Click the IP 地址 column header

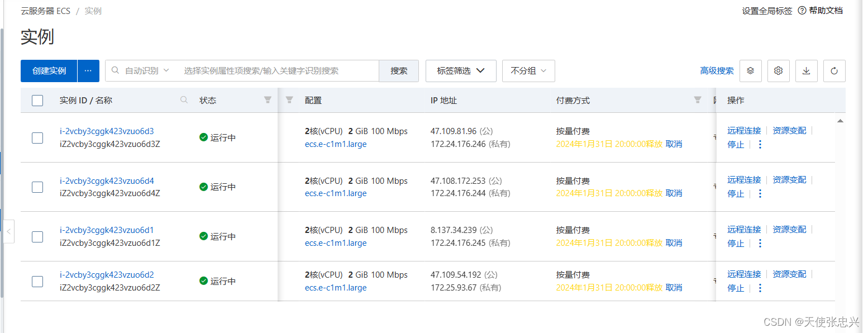pos(443,101)
